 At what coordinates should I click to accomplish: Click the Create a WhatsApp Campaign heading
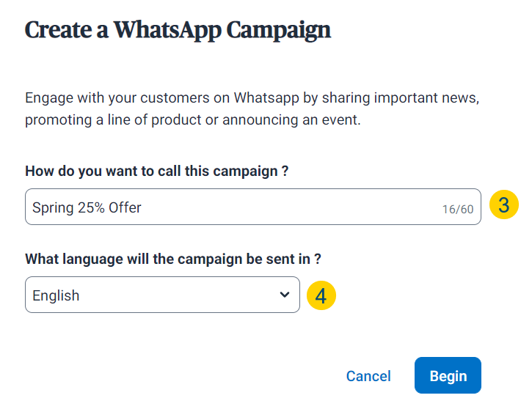tap(178, 30)
